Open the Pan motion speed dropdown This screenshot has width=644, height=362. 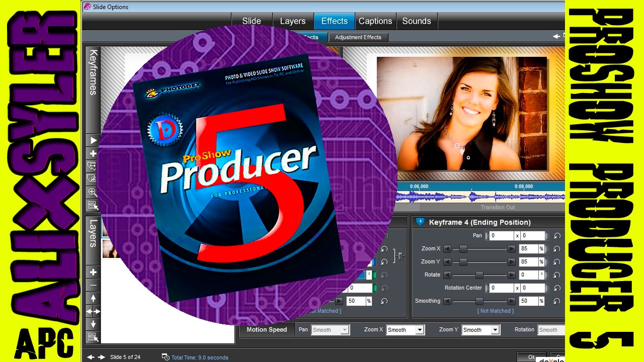click(x=330, y=330)
